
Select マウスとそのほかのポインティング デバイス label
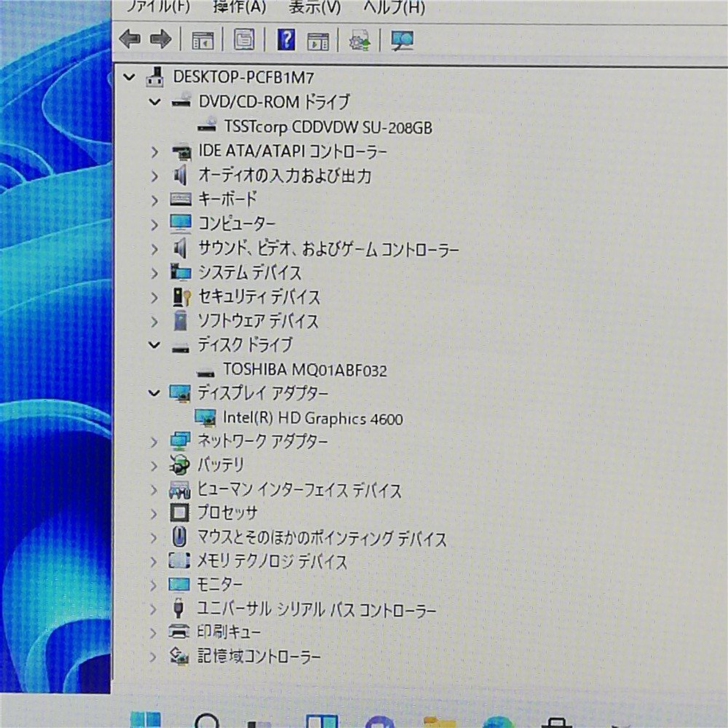(x=322, y=538)
